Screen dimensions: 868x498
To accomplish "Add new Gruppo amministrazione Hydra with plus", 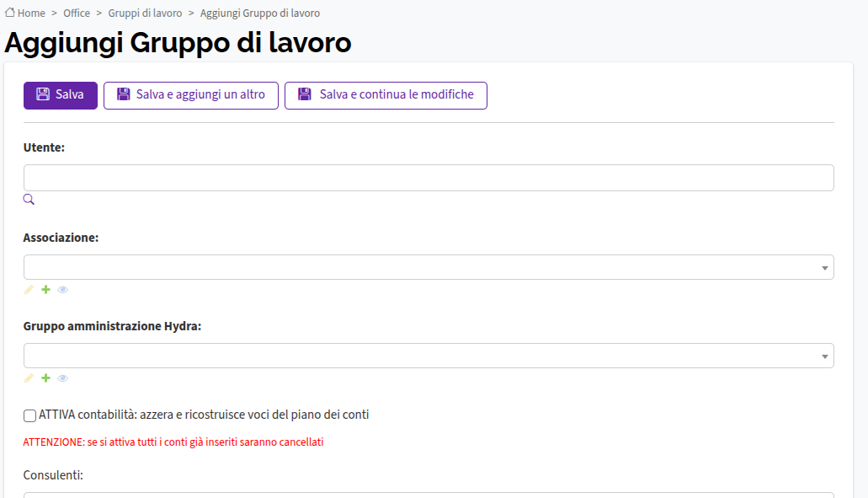I will point(46,378).
